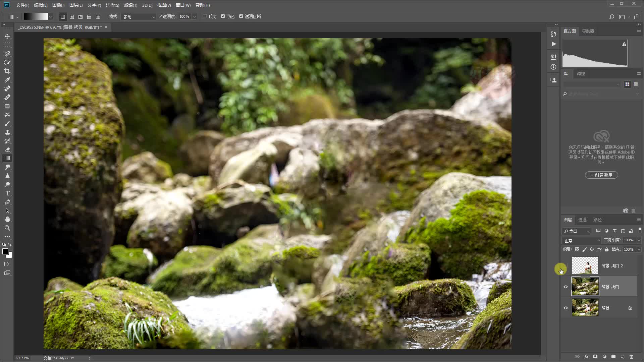Image resolution: width=644 pixels, height=362 pixels.
Task: Open the gradient 模式 mode dropdown
Action: (138, 17)
